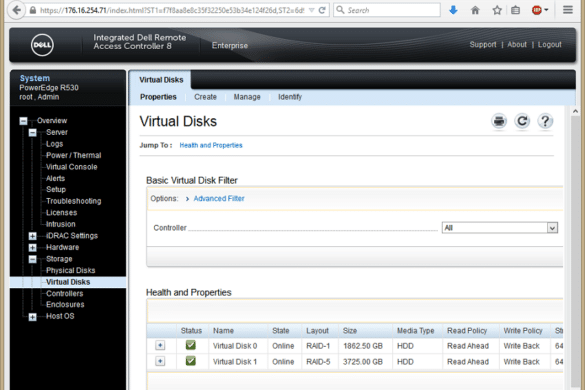Open the address bar history dropdown arrow

[x=312, y=10]
